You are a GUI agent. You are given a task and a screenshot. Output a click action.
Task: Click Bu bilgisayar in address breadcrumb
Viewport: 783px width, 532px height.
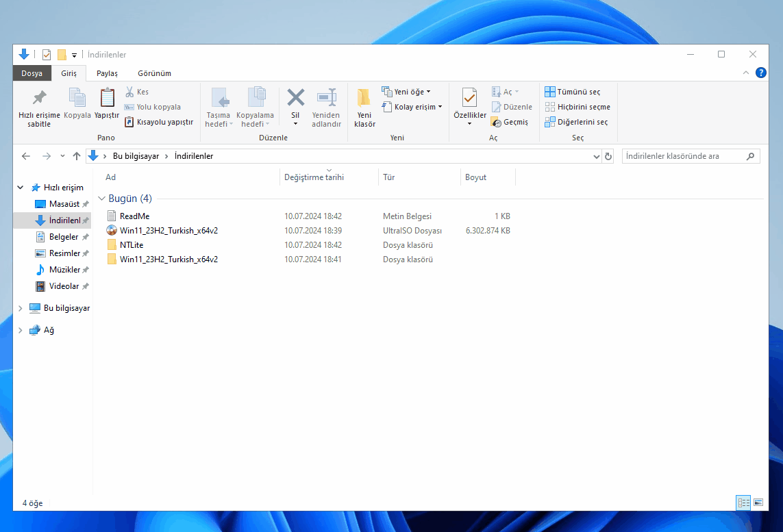[x=136, y=156]
